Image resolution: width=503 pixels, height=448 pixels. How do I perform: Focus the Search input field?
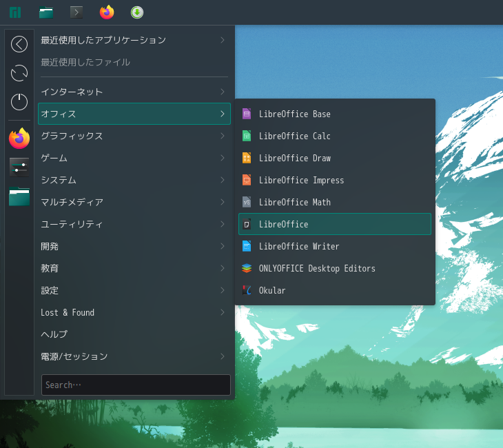[x=136, y=385]
